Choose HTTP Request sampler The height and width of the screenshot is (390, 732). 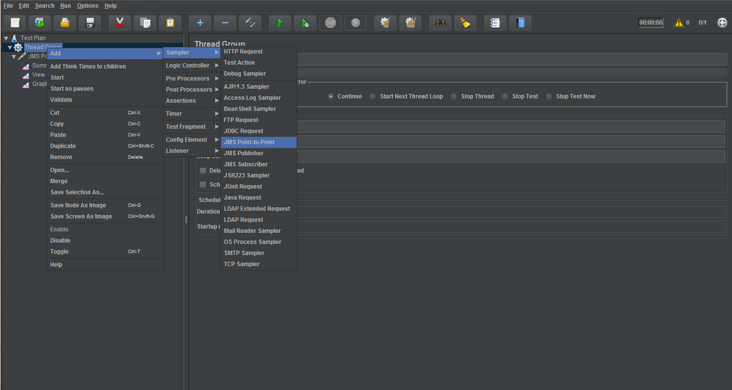259,51
